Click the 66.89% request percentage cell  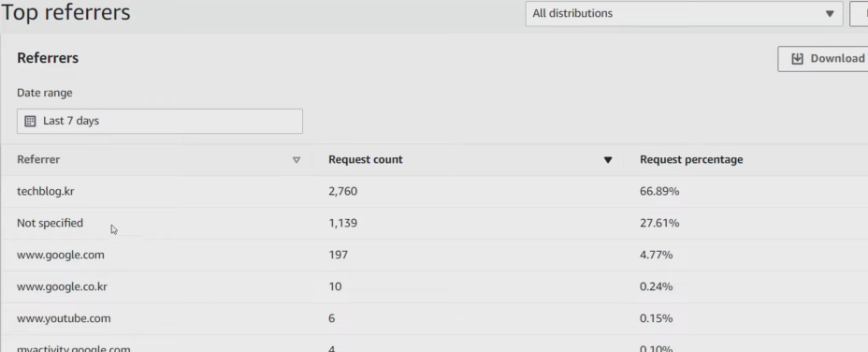[x=659, y=191]
